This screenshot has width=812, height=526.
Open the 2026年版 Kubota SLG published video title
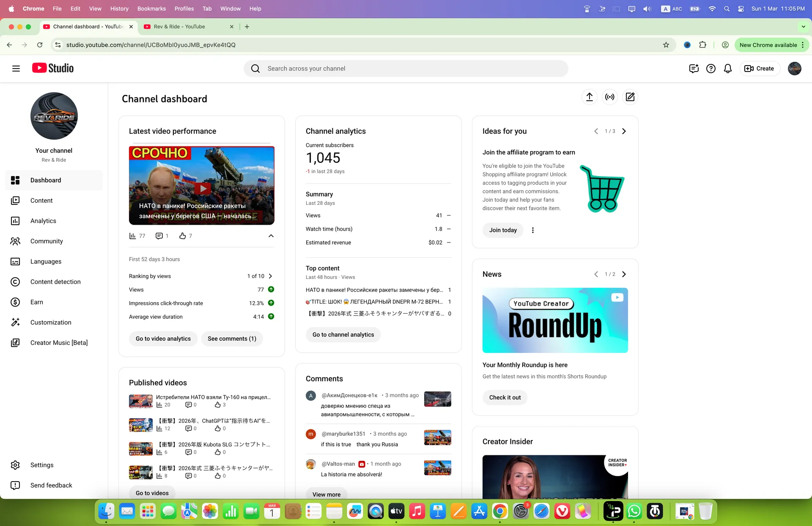(x=214, y=444)
